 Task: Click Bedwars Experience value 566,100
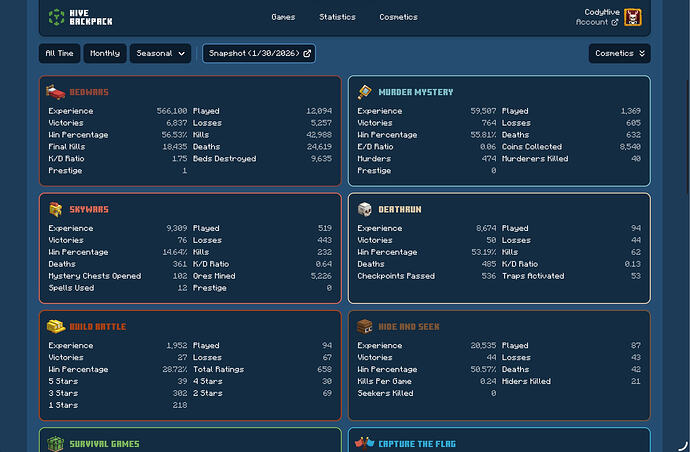[x=172, y=111]
